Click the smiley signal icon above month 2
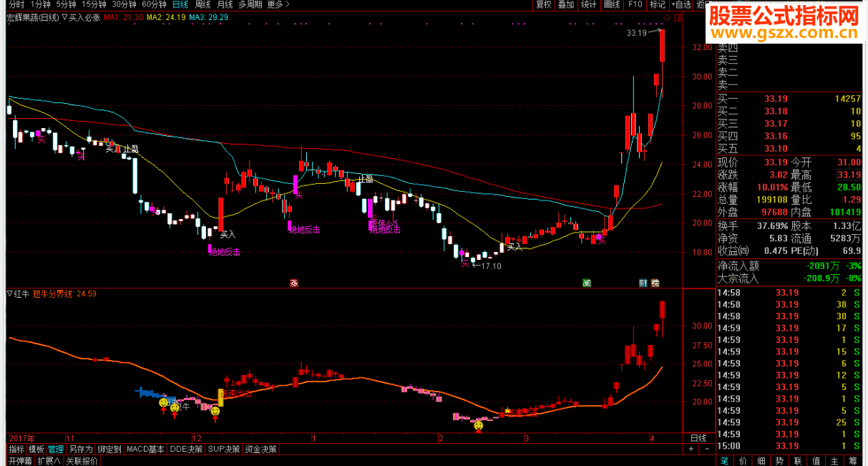The width and height of the screenshot is (868, 466). (x=479, y=426)
